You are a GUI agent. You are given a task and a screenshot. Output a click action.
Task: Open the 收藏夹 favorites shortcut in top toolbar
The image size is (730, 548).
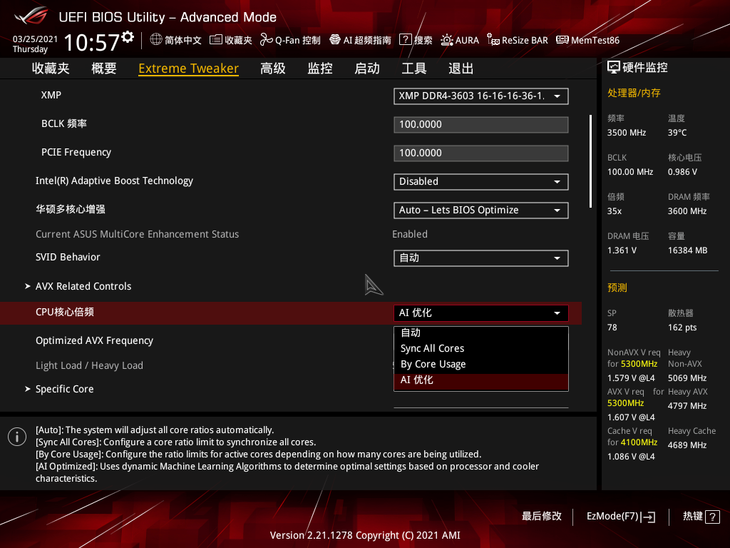(230, 40)
